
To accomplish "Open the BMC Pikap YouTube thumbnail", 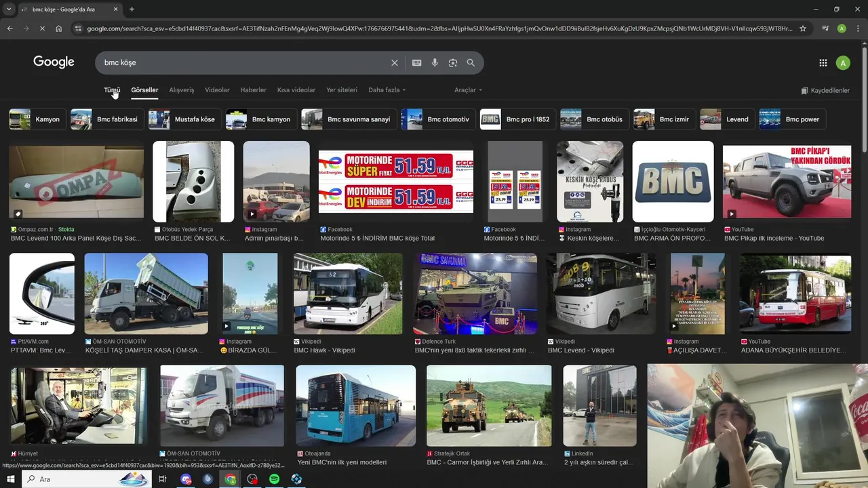I will 787,182.
